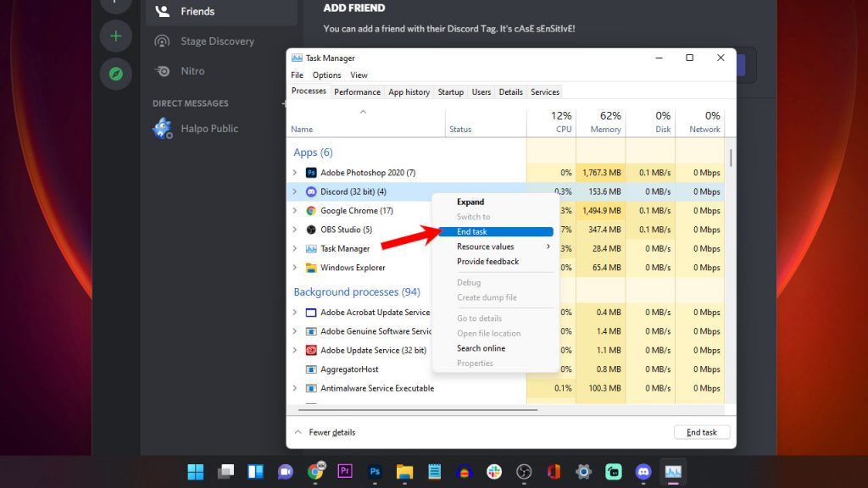Select Provide feedback in the context menu
The image size is (868, 488).
coord(497,262)
